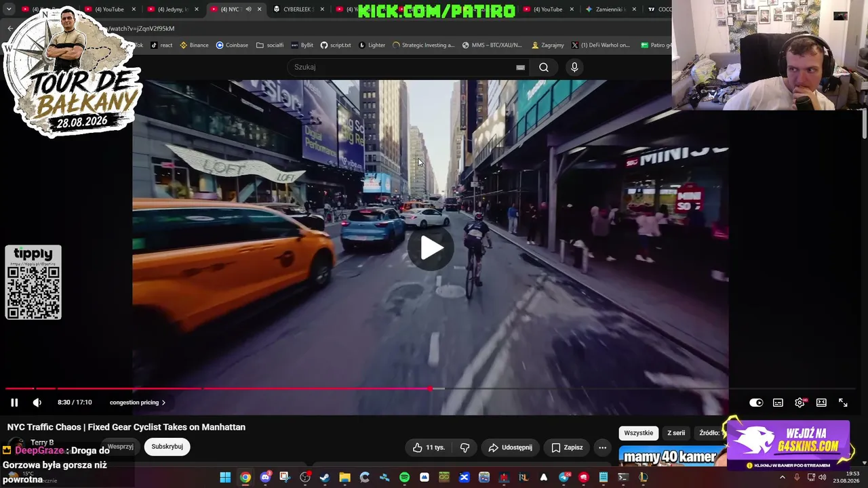Viewport: 868px width, 488px height.
Task: Open the 'Coinbase' bookmark
Action: 232,45
